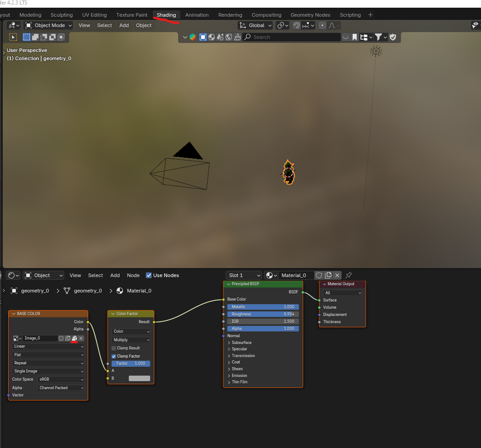Toggle the Use Nodes checkbox
Viewport: 481px width, 448px height.
pyautogui.click(x=149, y=275)
